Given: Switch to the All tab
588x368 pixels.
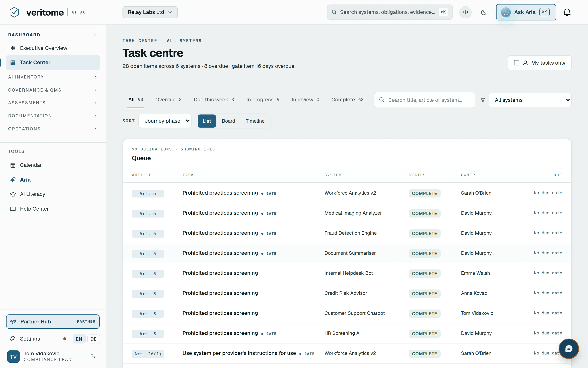Looking at the screenshot, I should tap(136, 100).
